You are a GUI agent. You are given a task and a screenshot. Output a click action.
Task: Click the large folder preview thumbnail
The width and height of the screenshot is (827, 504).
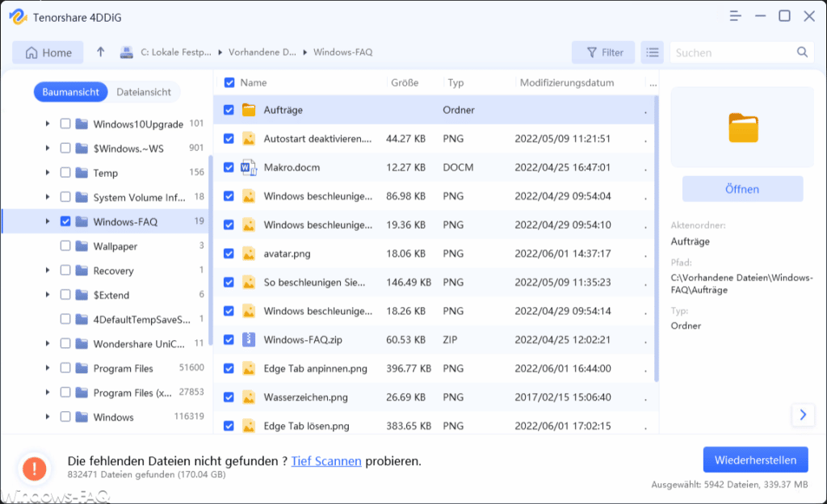click(743, 128)
